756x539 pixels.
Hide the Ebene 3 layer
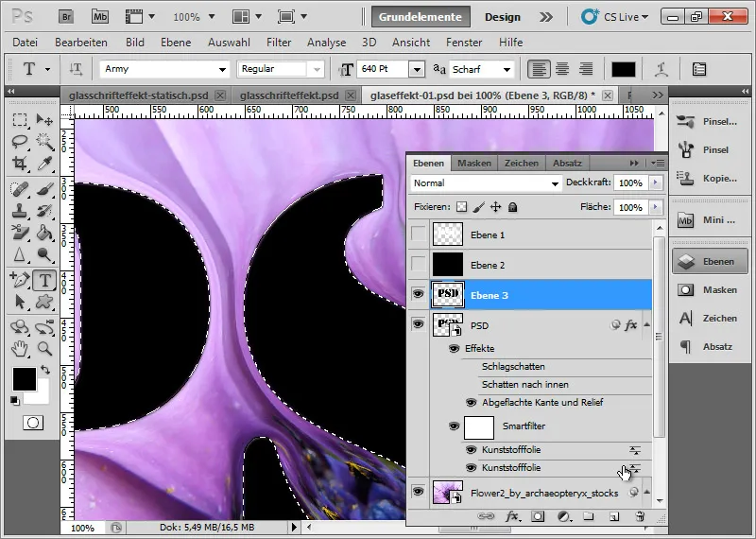418,294
